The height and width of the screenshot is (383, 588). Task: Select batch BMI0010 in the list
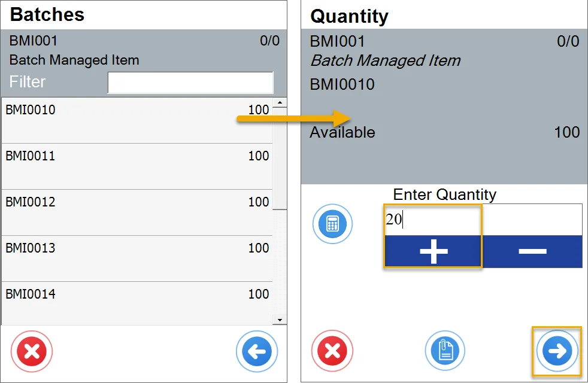(x=137, y=120)
